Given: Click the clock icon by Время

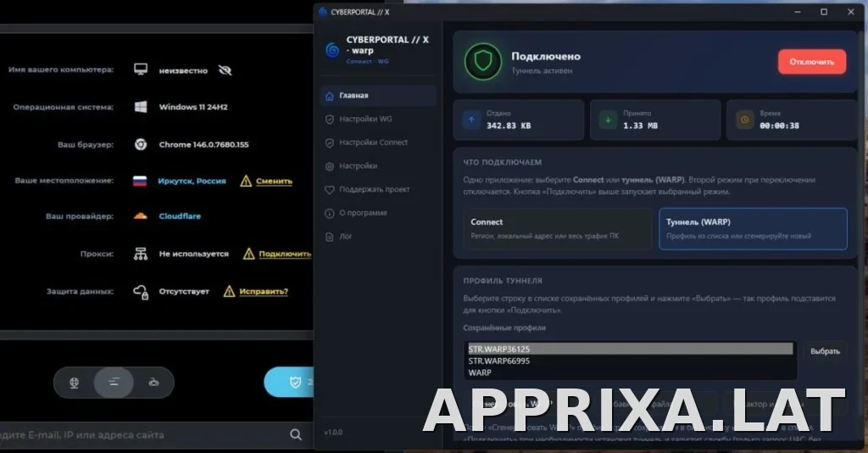Looking at the screenshot, I should click(744, 120).
